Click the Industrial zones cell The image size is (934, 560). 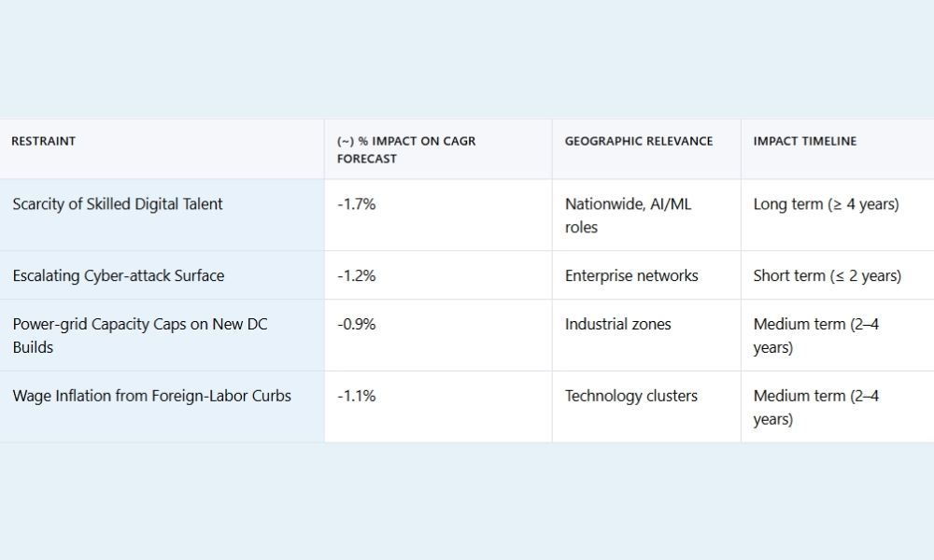[618, 325]
